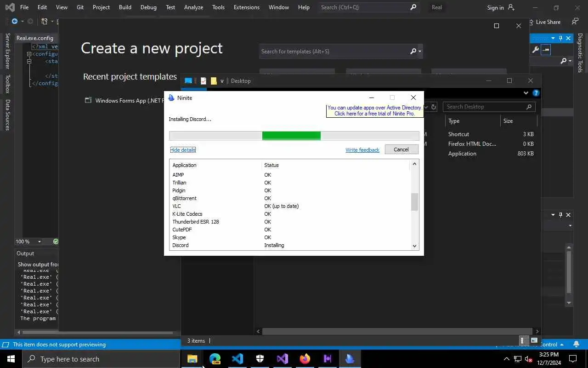
Task: Click the refresh icon in File Explorer
Action: (433, 107)
